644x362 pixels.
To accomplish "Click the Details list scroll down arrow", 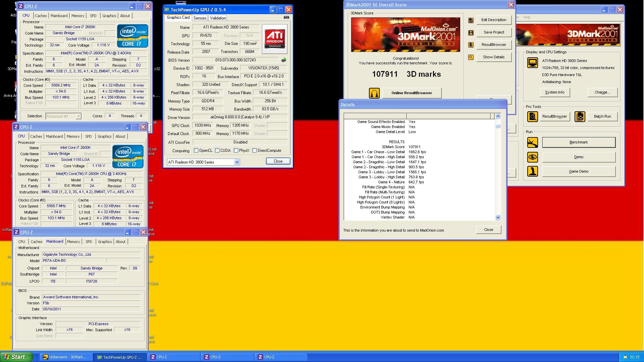I will pos(498,218).
